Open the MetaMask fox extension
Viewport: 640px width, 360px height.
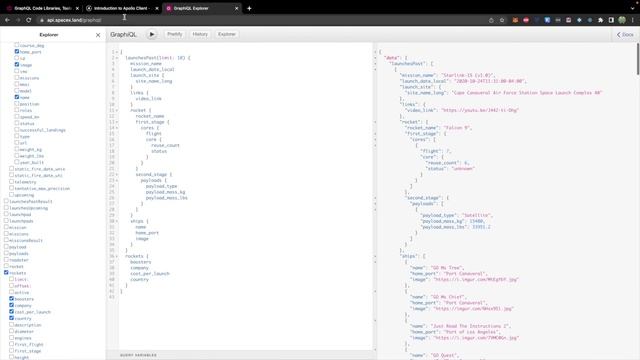(515, 20)
